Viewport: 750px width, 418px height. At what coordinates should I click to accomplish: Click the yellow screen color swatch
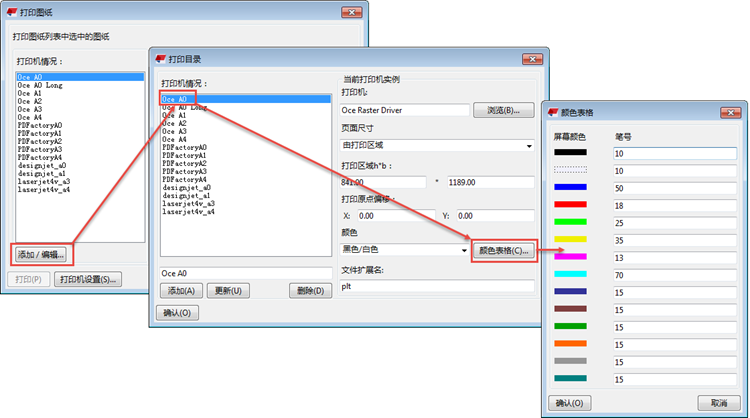point(570,239)
